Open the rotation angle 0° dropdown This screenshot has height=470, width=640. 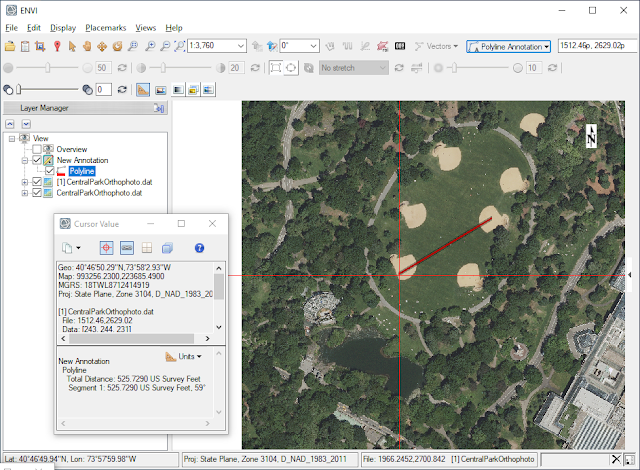[313, 46]
